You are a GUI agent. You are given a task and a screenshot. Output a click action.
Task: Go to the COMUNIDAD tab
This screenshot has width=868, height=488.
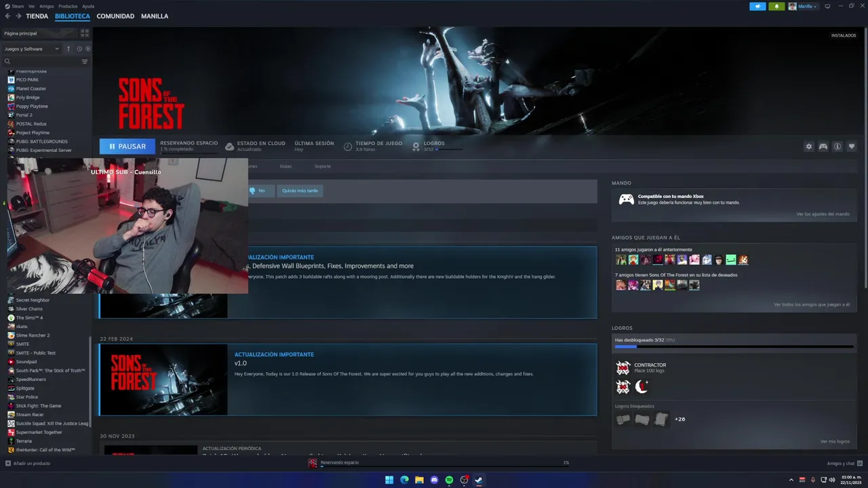point(115,16)
